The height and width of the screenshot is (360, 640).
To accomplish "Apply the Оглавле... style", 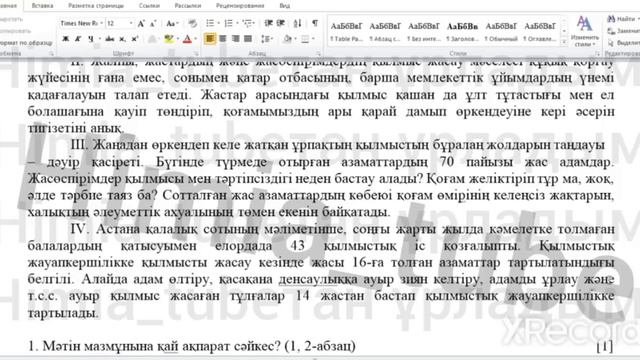I will point(540,31).
